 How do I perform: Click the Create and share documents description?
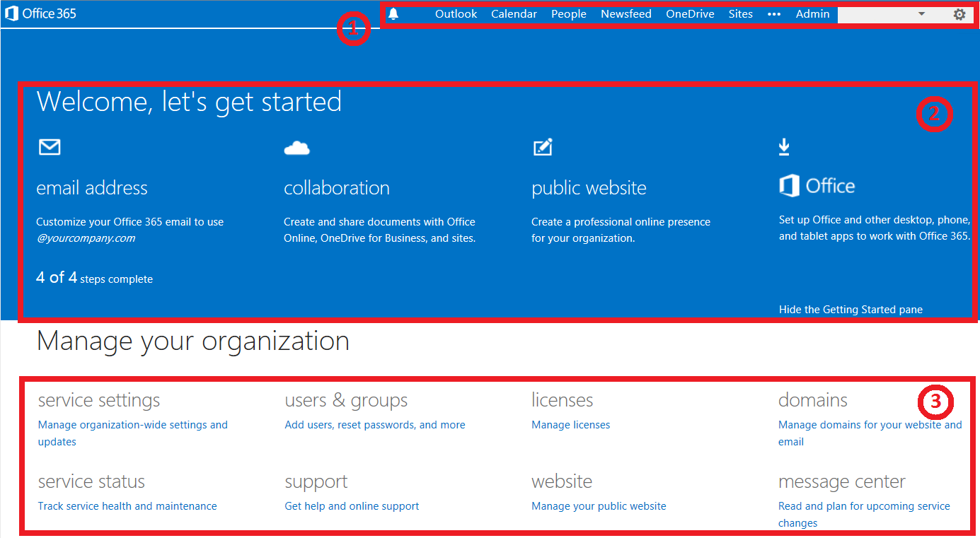coord(380,230)
